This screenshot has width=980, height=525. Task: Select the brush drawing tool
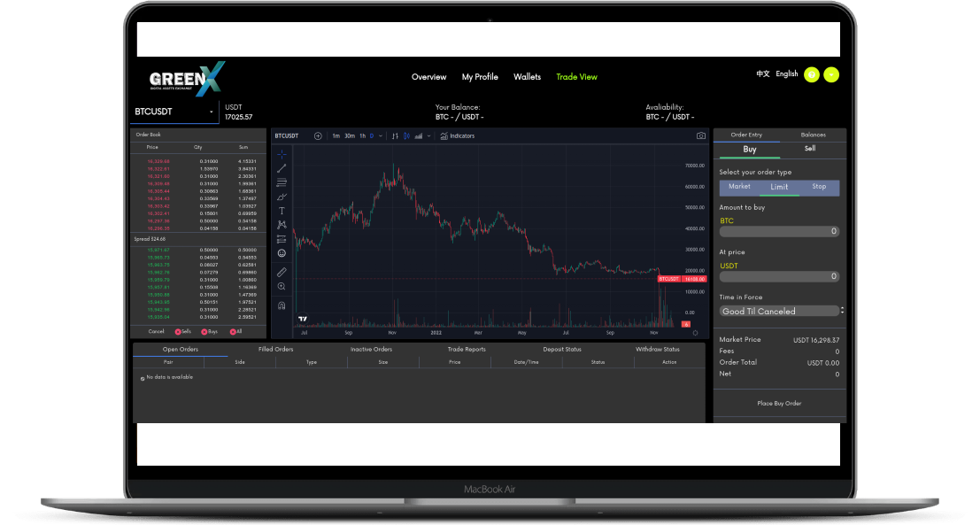pos(282,197)
